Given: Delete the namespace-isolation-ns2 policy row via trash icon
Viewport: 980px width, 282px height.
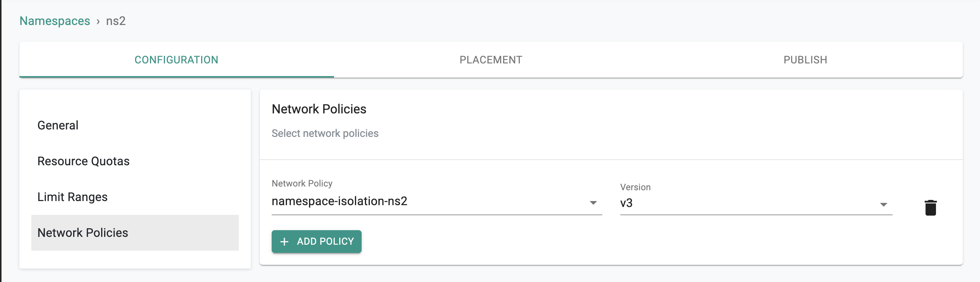Looking at the screenshot, I should tap(930, 207).
